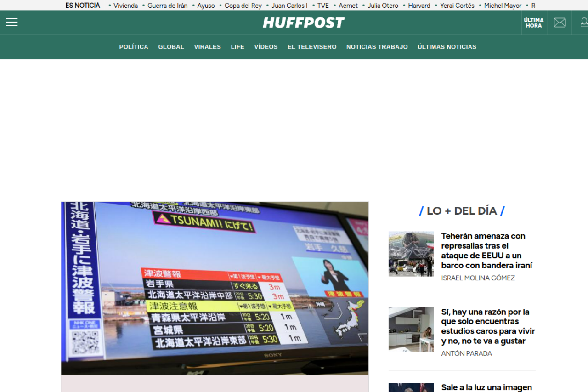This screenshot has height=392, width=588.
Task: Select El Televisero in navigation
Action: [312, 47]
